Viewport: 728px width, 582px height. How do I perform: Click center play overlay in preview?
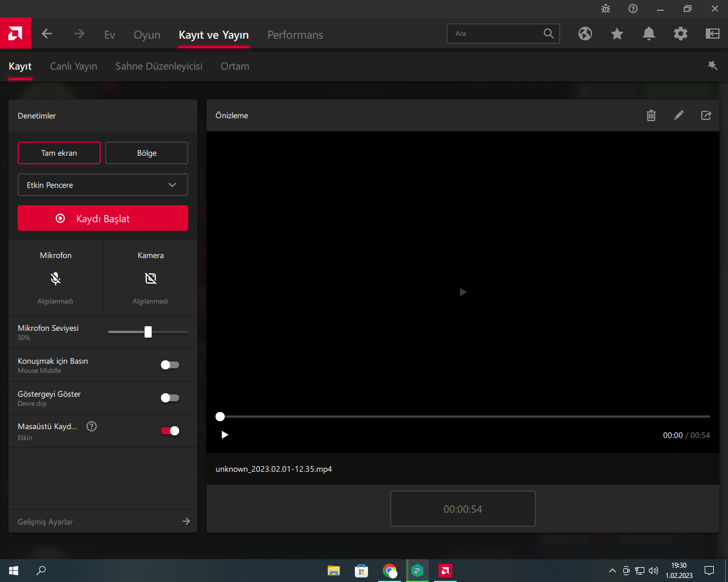pos(463,292)
